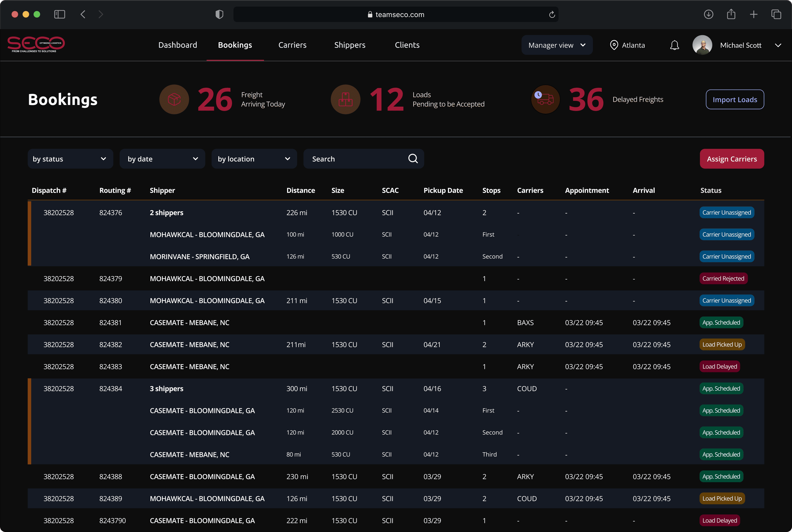This screenshot has height=532, width=792.
Task: Open the Safari share icon
Action: (x=731, y=14)
